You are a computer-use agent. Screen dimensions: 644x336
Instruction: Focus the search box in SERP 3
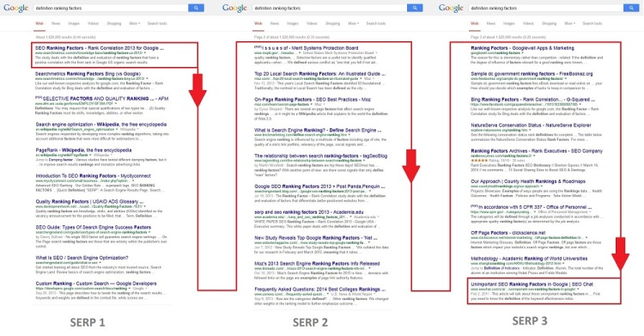pyautogui.click(x=546, y=8)
